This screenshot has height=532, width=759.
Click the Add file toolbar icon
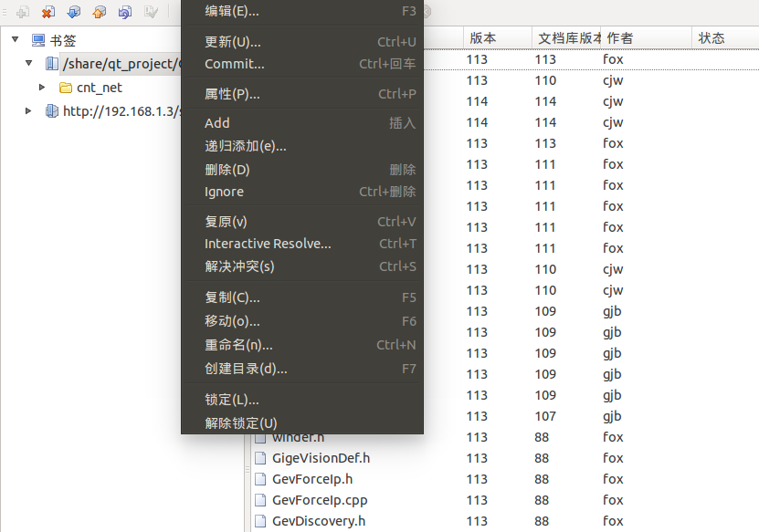[23, 13]
